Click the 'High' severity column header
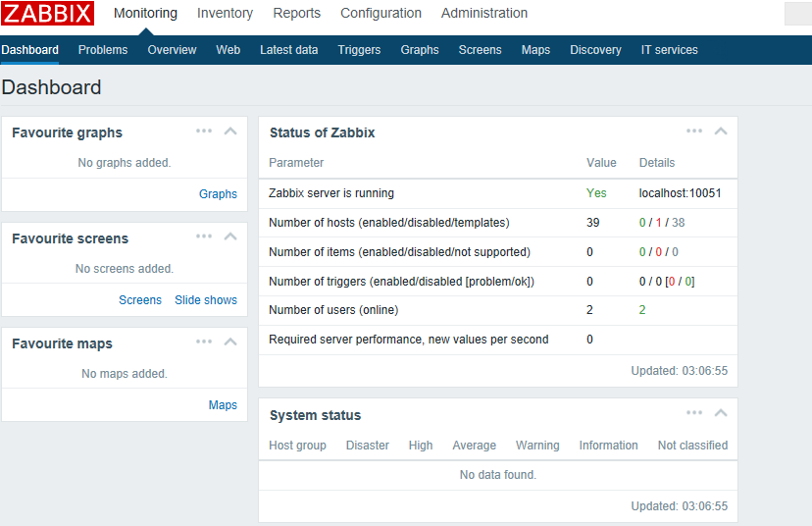Viewport: 812px width, 526px height. tap(421, 446)
